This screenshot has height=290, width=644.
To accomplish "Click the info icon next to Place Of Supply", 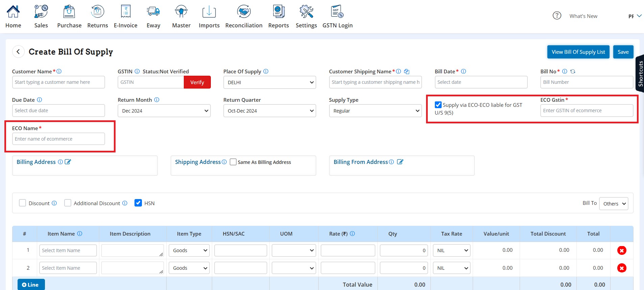I will [266, 71].
